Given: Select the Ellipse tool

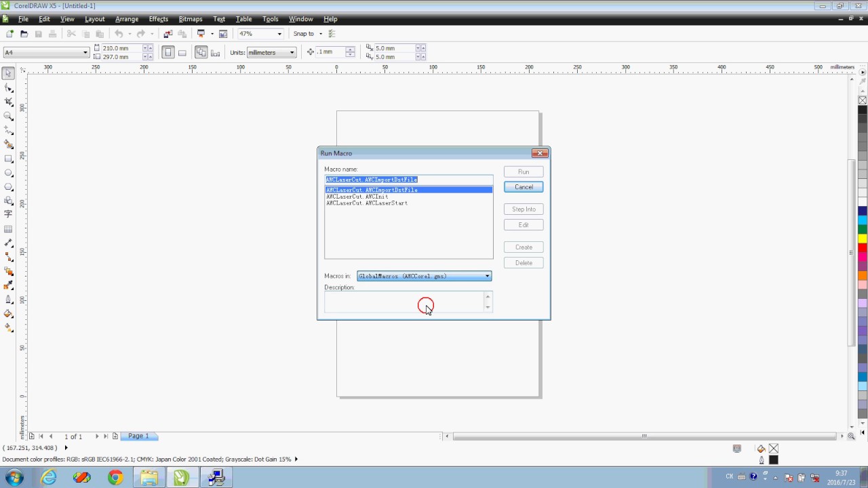Looking at the screenshot, I should 9,173.
